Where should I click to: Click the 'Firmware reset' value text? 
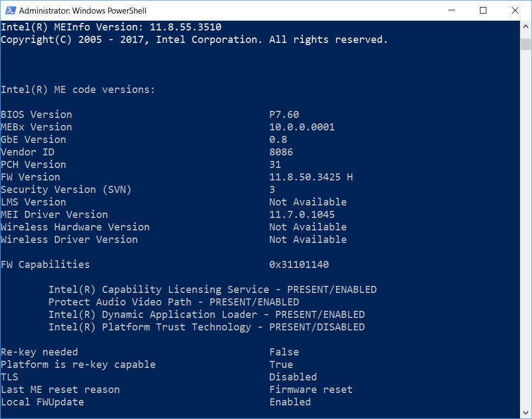311,390
